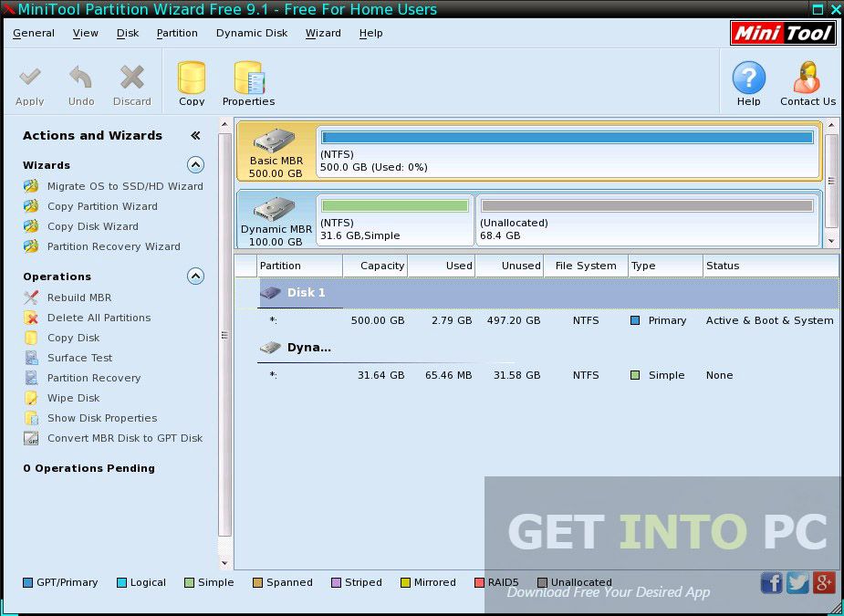This screenshot has width=844, height=616.
Task: Choose Convert MBR Disk to GPT Disk
Action: (x=125, y=438)
